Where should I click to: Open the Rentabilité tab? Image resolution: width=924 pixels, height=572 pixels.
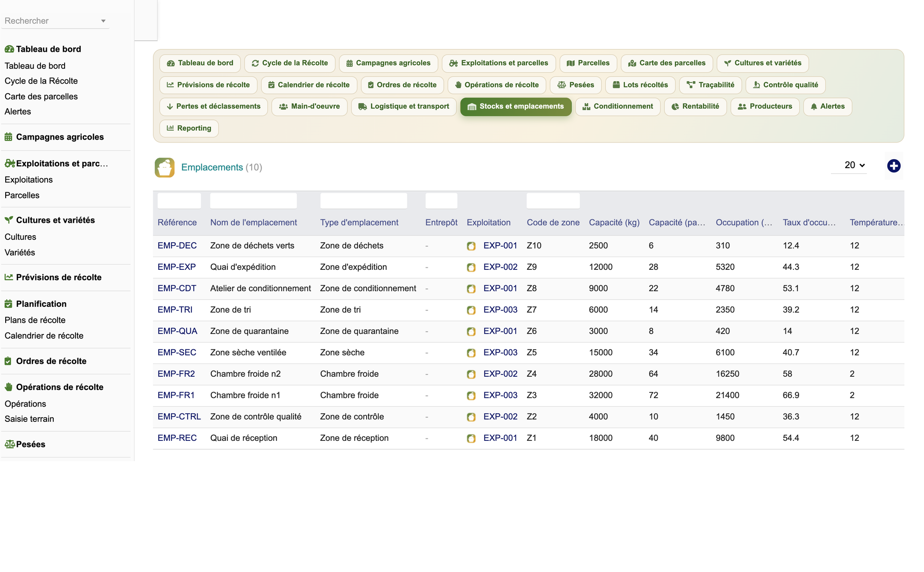coord(695,106)
